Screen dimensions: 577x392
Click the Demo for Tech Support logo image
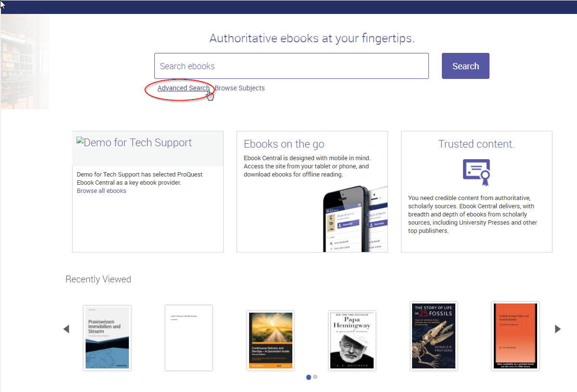tap(135, 142)
